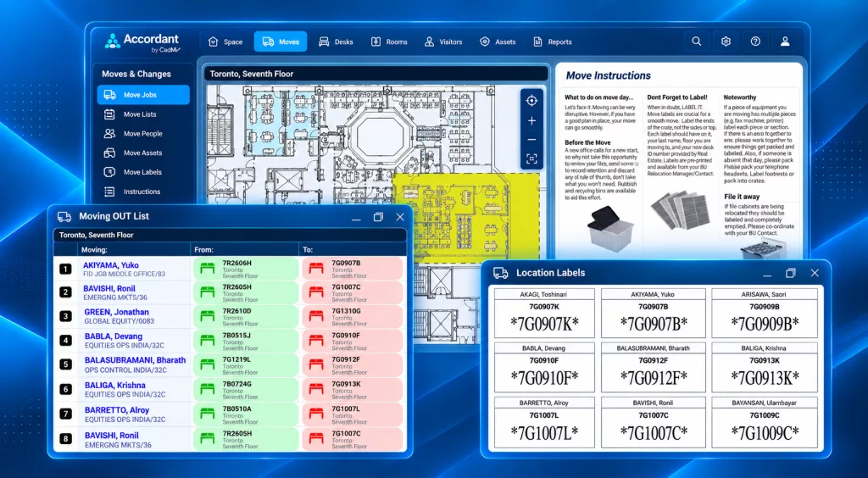Click the Instructions list icon
This screenshot has width=868, height=478.
tap(109, 192)
